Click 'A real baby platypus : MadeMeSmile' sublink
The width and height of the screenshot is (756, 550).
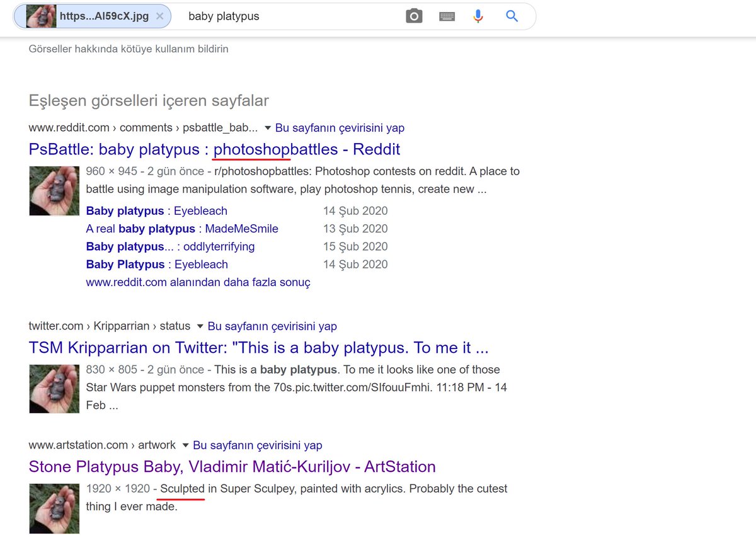pos(182,229)
